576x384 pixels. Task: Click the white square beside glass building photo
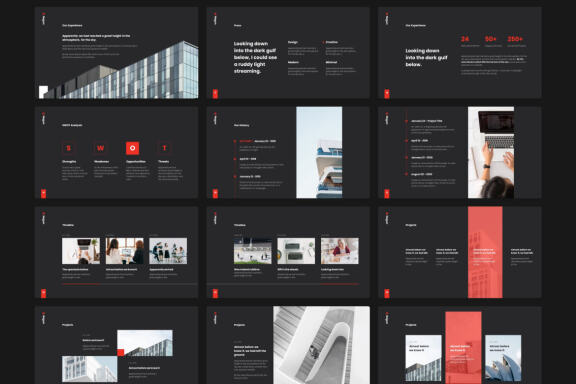coord(43,91)
